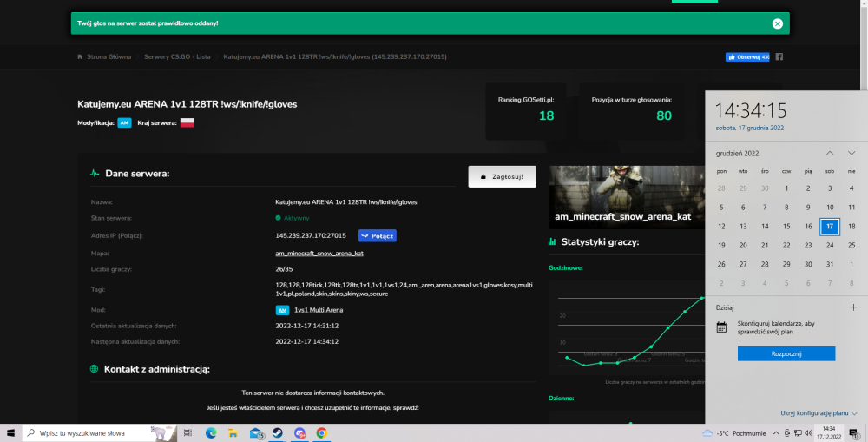This screenshot has width=868, height=442.
Task: Click the hourly player statistics chart
Action: coord(627,327)
